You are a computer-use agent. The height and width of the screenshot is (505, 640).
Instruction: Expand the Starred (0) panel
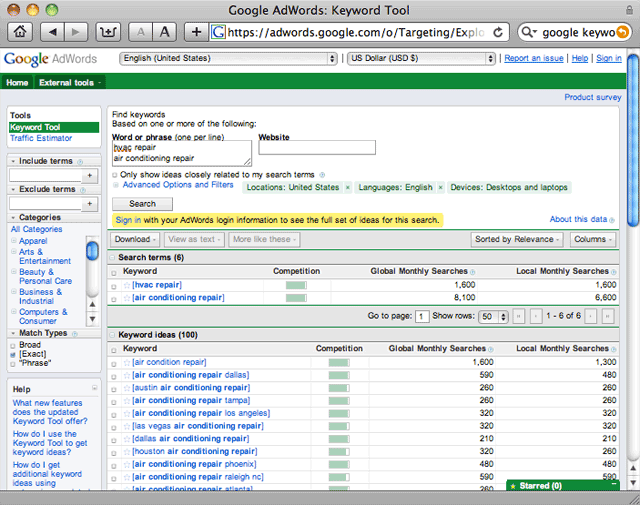point(563,485)
